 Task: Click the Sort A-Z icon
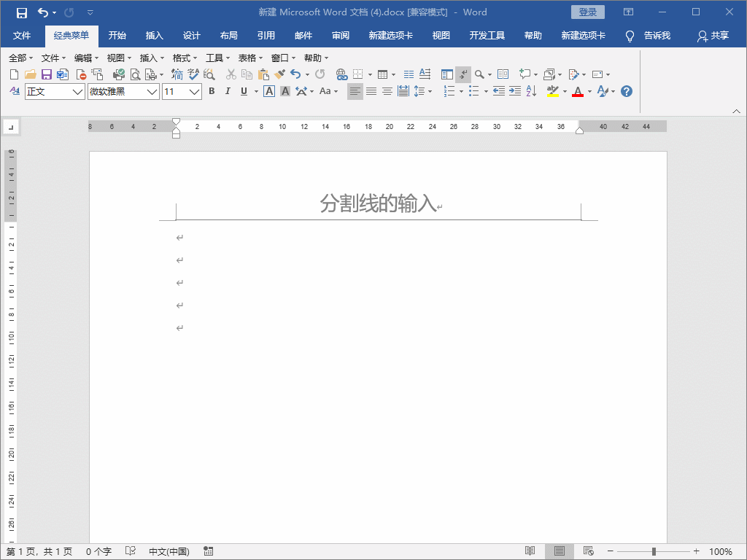click(x=531, y=91)
